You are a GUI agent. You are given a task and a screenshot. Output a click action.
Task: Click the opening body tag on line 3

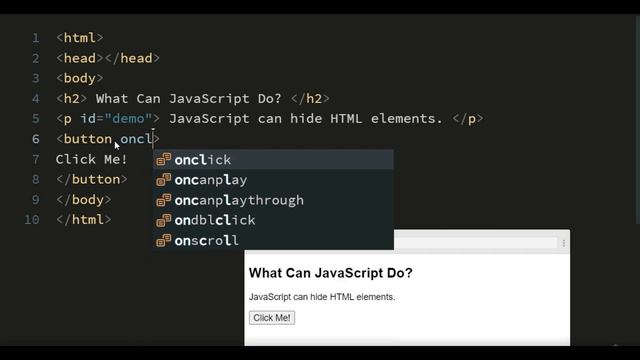coord(80,78)
